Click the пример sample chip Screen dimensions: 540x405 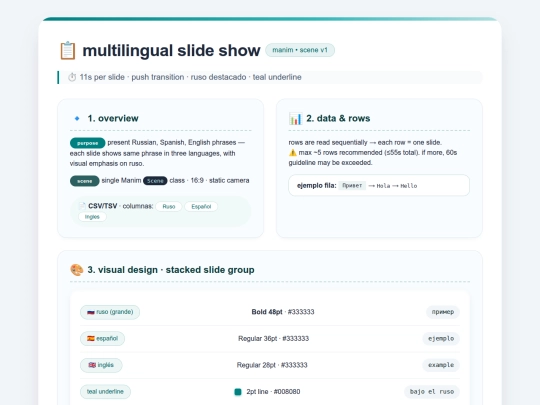[x=443, y=312]
